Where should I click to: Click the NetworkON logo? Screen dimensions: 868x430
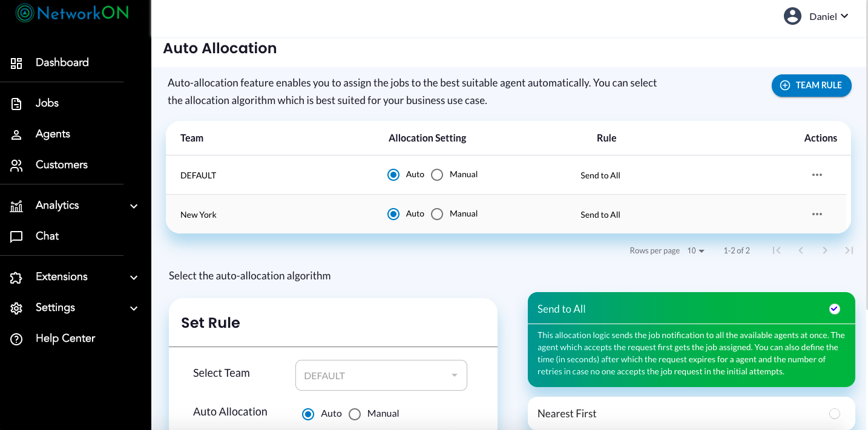pos(73,13)
